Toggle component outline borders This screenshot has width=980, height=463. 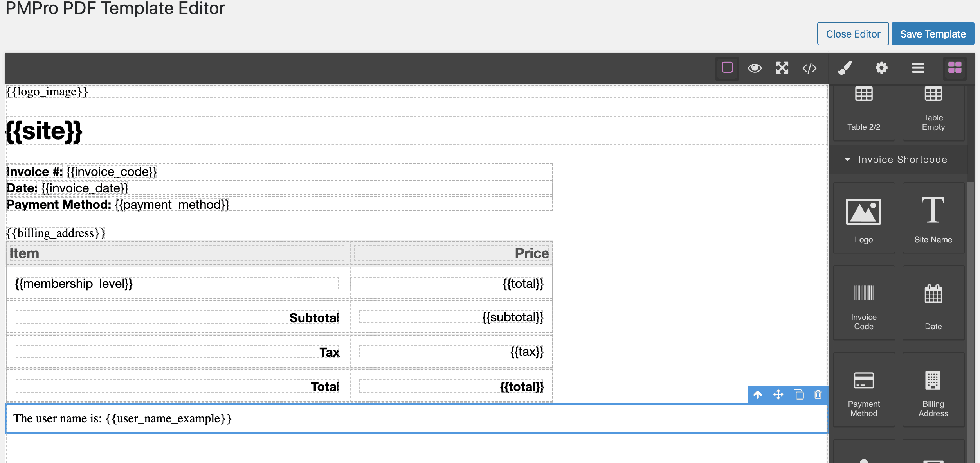pyautogui.click(x=727, y=68)
